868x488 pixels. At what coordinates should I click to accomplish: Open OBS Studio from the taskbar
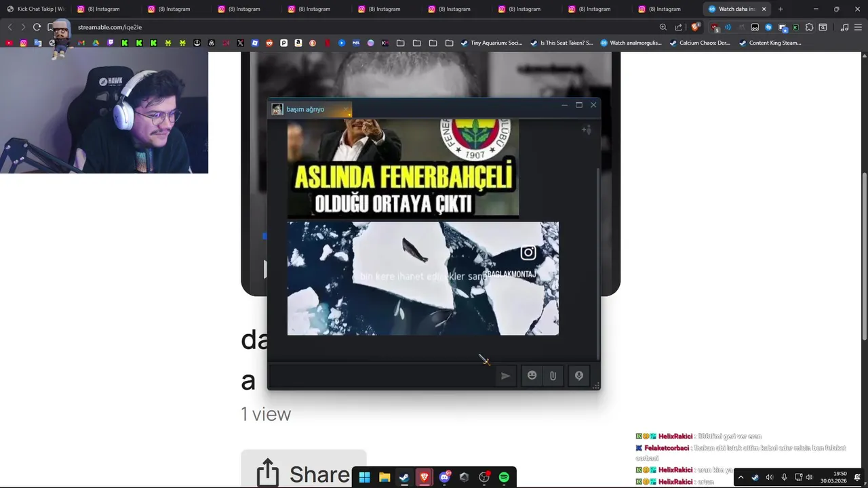click(x=484, y=477)
